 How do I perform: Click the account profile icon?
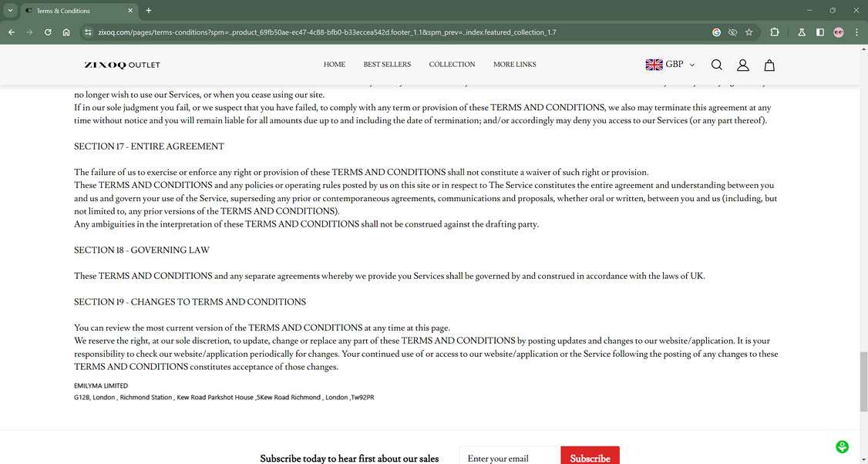click(x=742, y=65)
